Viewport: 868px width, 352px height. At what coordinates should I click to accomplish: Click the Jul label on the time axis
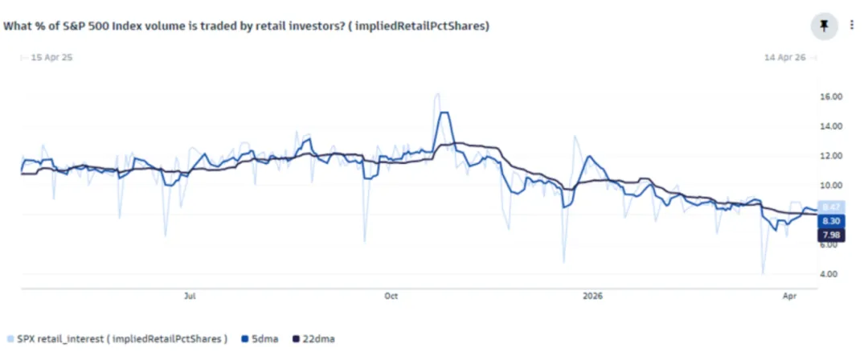coord(190,297)
